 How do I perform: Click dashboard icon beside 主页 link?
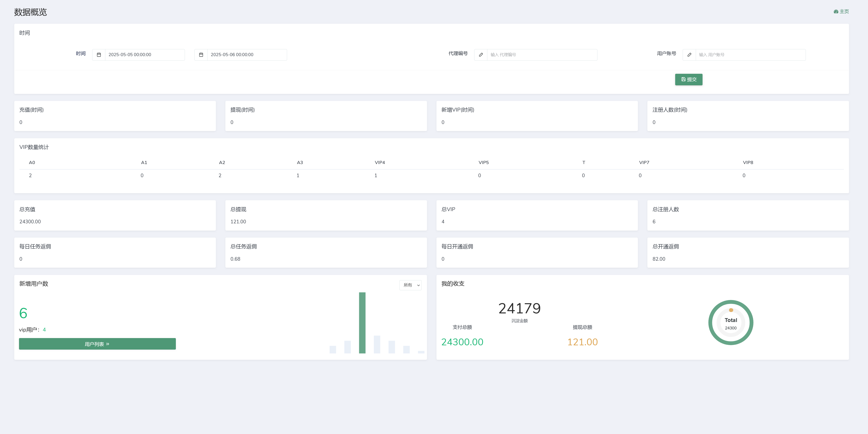836,12
